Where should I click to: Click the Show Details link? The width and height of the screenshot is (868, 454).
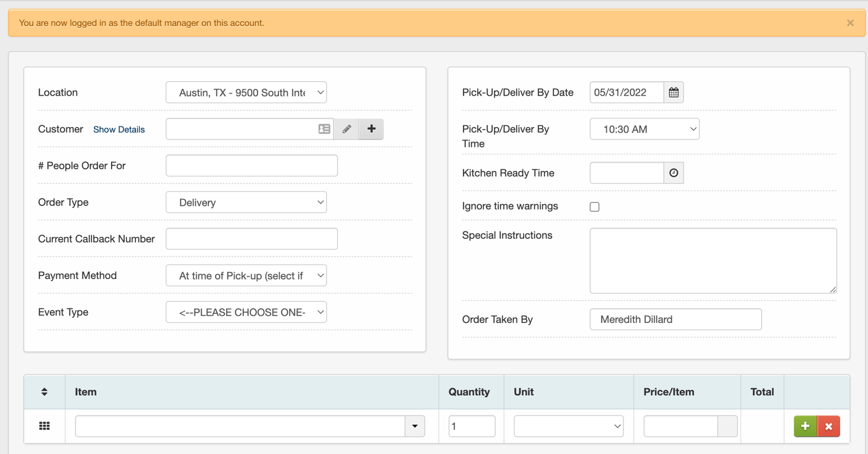[x=119, y=129]
